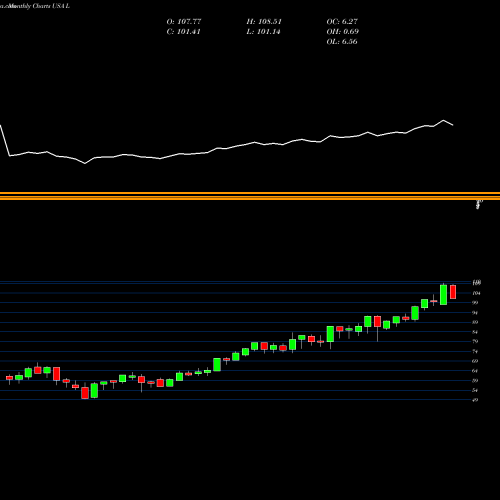Screen dimensions: 500x500
Task: Click the 49 price axis label
Action: tap(475, 400)
